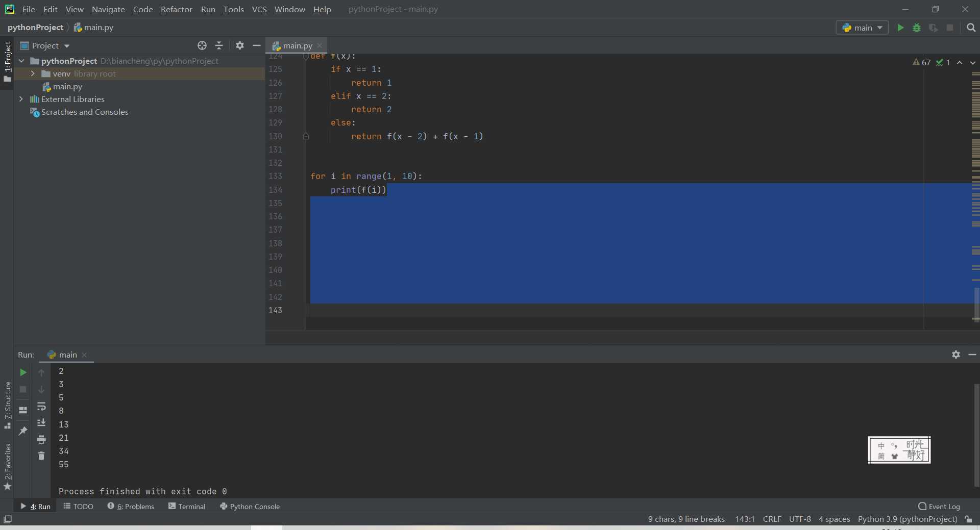Stop process in Run tool window
The height and width of the screenshot is (530, 980).
23,389
